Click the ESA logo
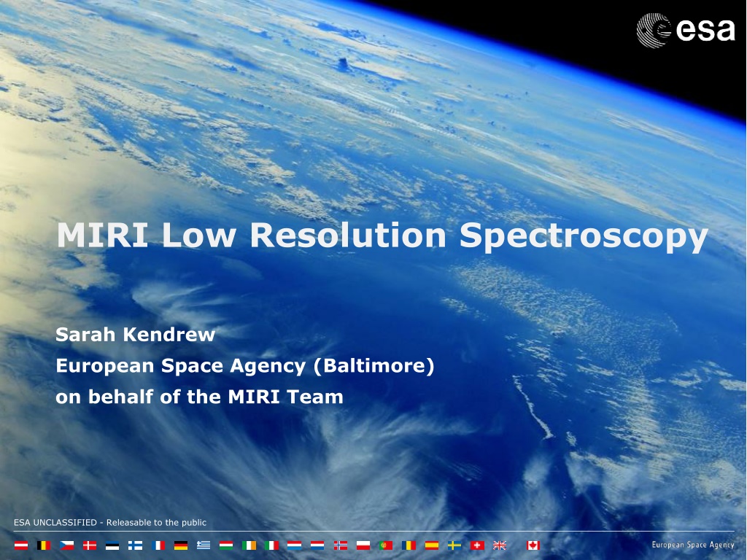The image size is (747, 560). tap(686, 30)
